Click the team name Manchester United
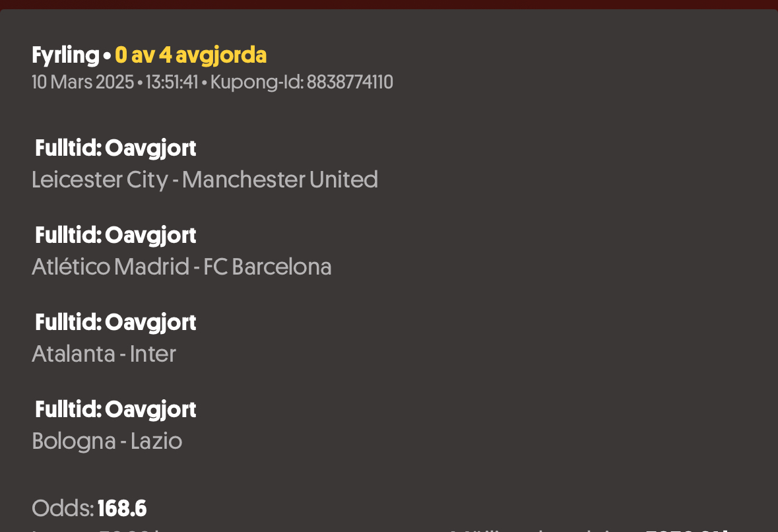 (x=280, y=180)
